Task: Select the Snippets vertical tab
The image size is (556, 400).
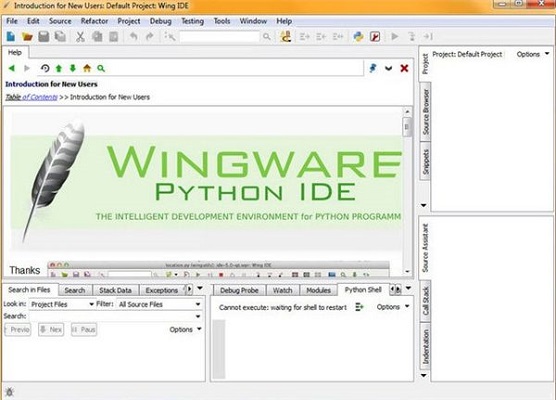Action: point(426,162)
